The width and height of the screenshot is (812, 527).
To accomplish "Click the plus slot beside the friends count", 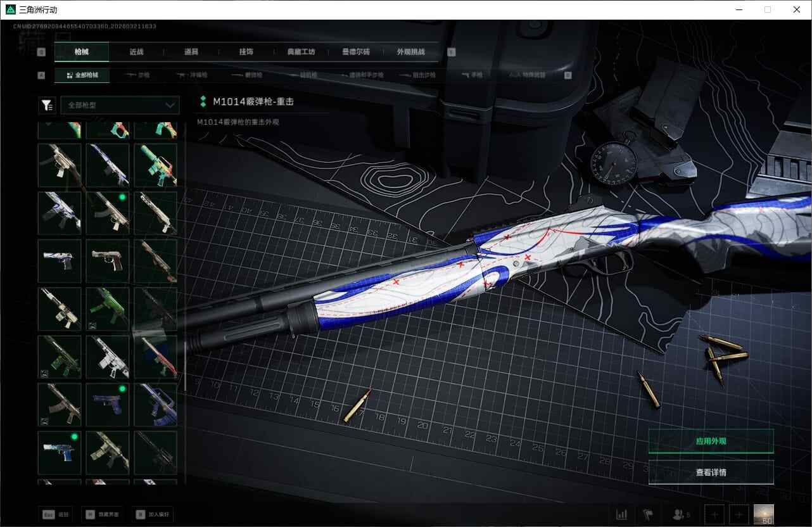I will point(714,514).
